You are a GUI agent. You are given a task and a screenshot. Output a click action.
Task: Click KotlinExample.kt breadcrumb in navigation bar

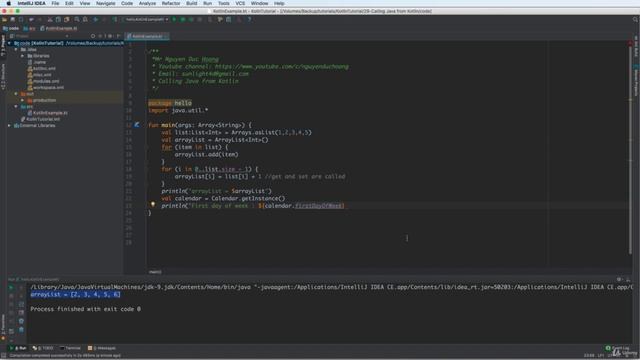[x=59, y=29]
